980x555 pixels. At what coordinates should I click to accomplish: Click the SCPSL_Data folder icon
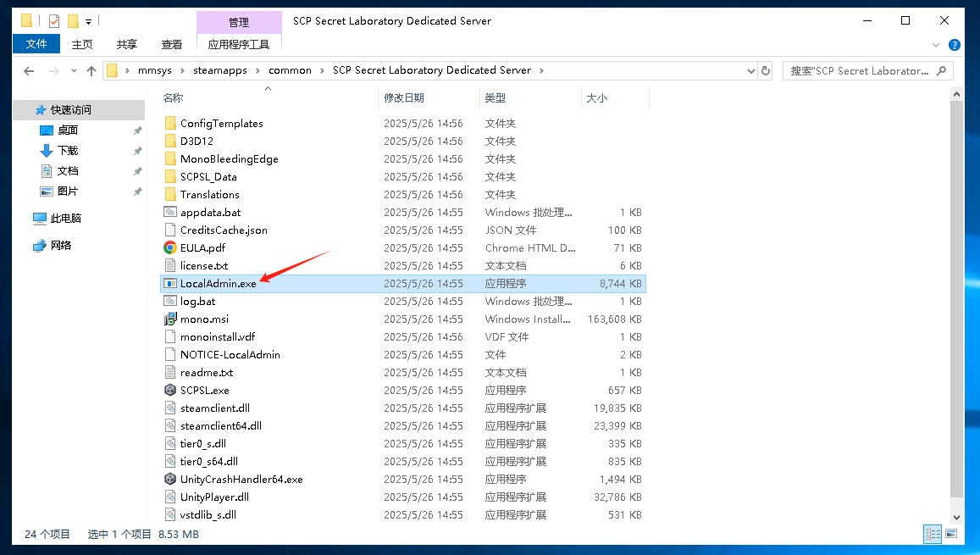tap(170, 176)
